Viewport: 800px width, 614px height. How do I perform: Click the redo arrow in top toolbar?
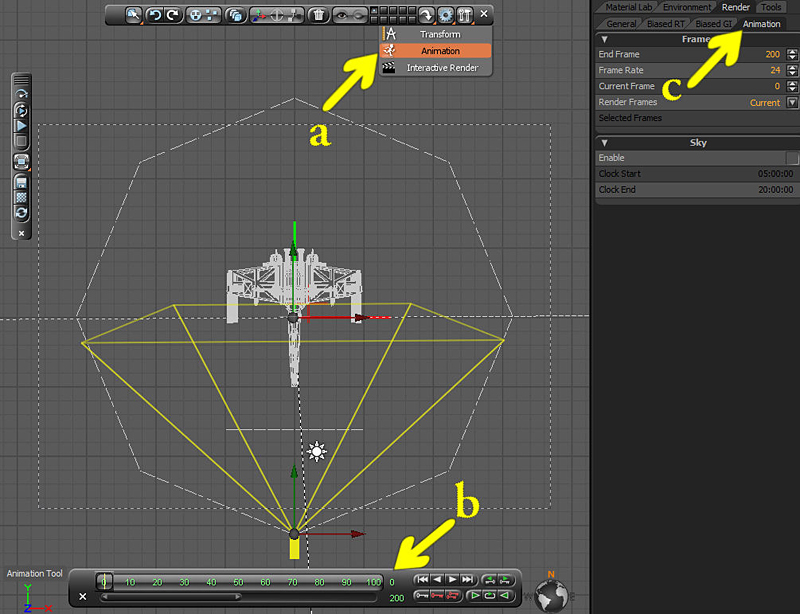pos(174,15)
